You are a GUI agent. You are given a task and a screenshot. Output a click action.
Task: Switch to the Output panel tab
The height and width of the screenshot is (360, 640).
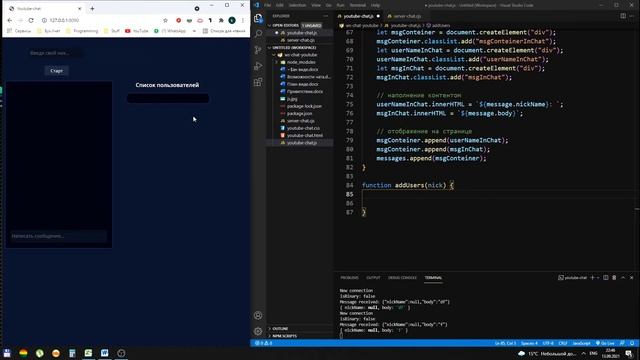click(x=373, y=278)
